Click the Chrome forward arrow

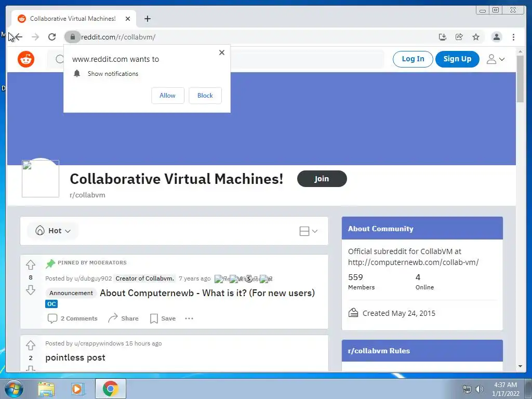[35, 37]
